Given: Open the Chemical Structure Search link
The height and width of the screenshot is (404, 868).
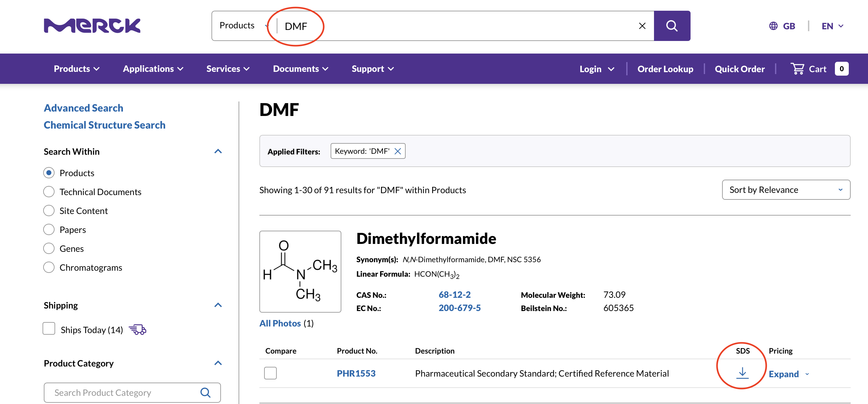Looking at the screenshot, I should pyautogui.click(x=104, y=125).
